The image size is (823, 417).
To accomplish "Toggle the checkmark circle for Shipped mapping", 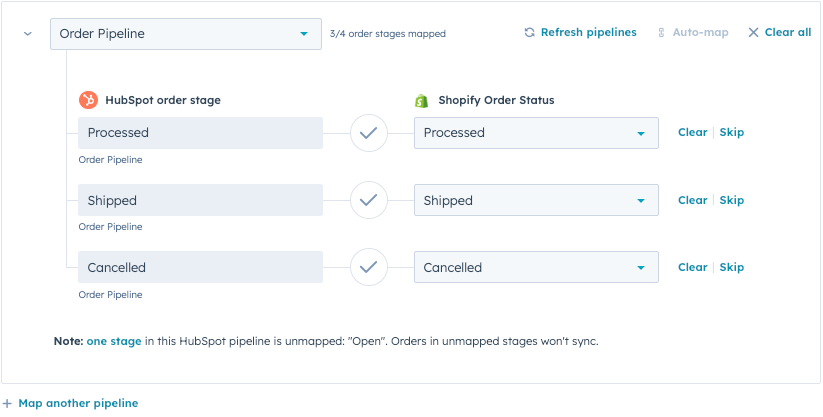I will coord(368,200).
